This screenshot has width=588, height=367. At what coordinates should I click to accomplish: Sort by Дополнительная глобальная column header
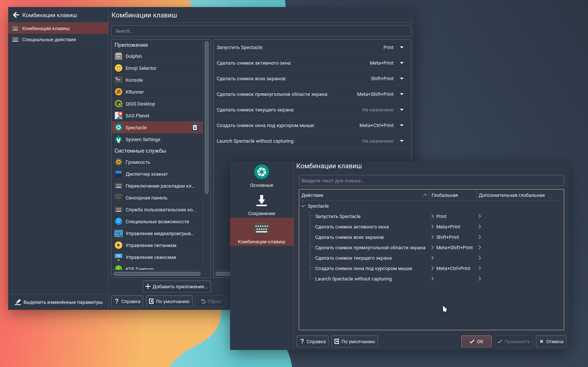520,195
